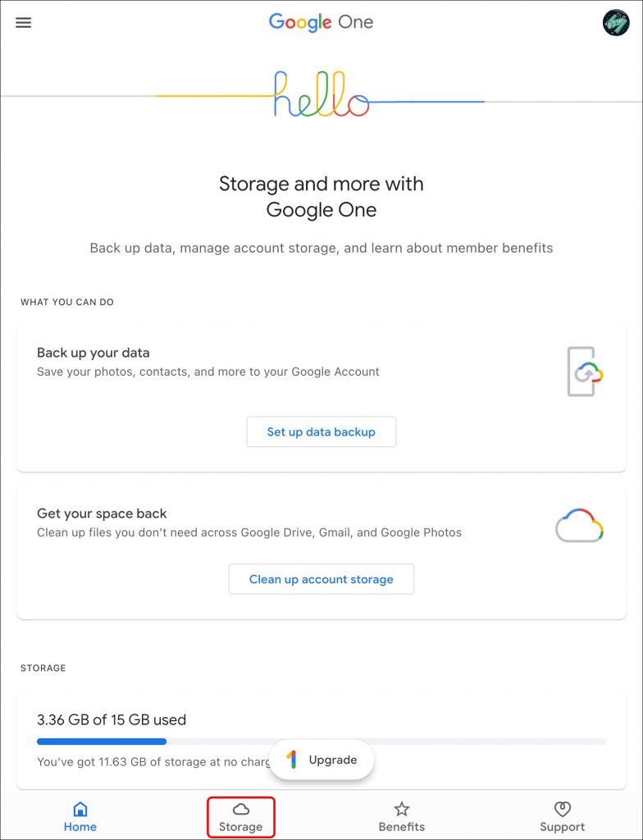Tap the Storage cloud icon
Screen dimensions: 643x840
pyautogui.click(x=240, y=808)
